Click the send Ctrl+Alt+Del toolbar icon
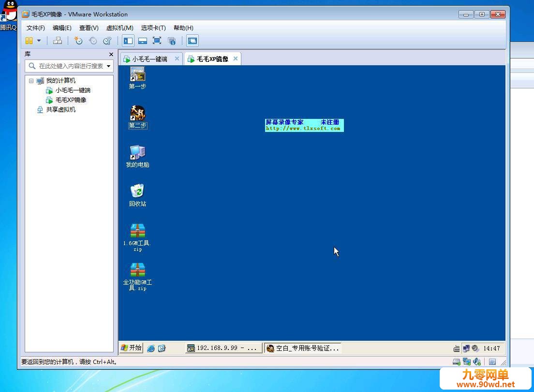 pos(57,41)
